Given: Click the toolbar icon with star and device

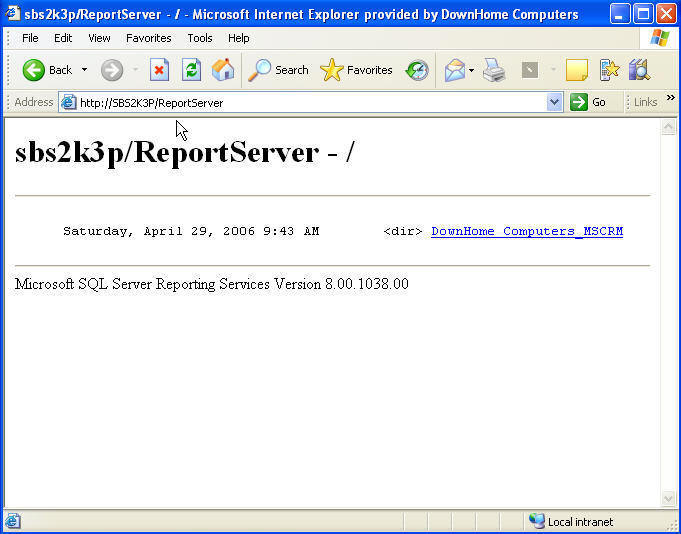Looking at the screenshot, I should [609, 70].
